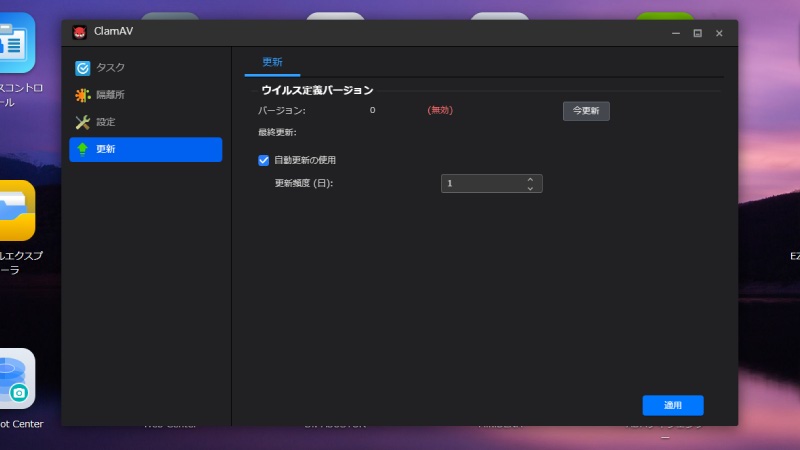Click the 今更新 update now button
The height and width of the screenshot is (450, 800).
586,111
